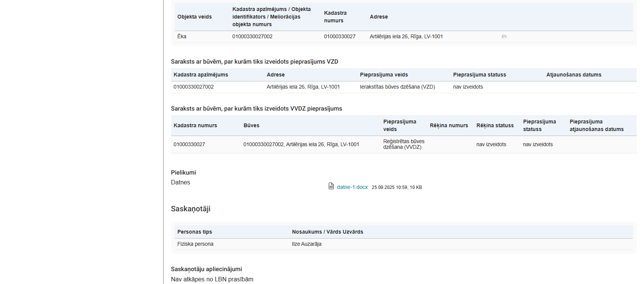Open the datne-1.docx attachment link
644x284 pixels.
(x=352, y=187)
